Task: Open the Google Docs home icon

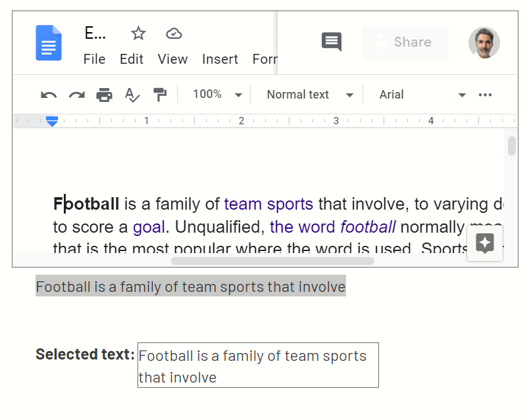Action: pos(49,43)
